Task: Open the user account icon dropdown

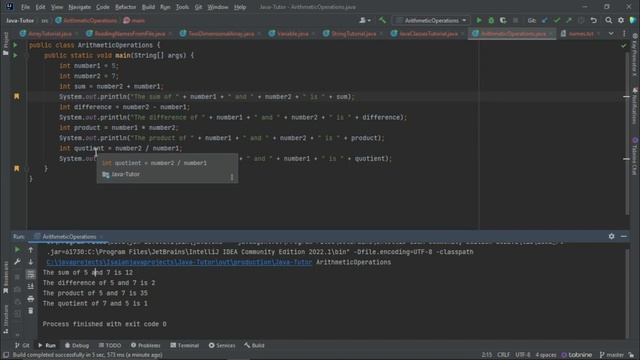Action: [364, 20]
